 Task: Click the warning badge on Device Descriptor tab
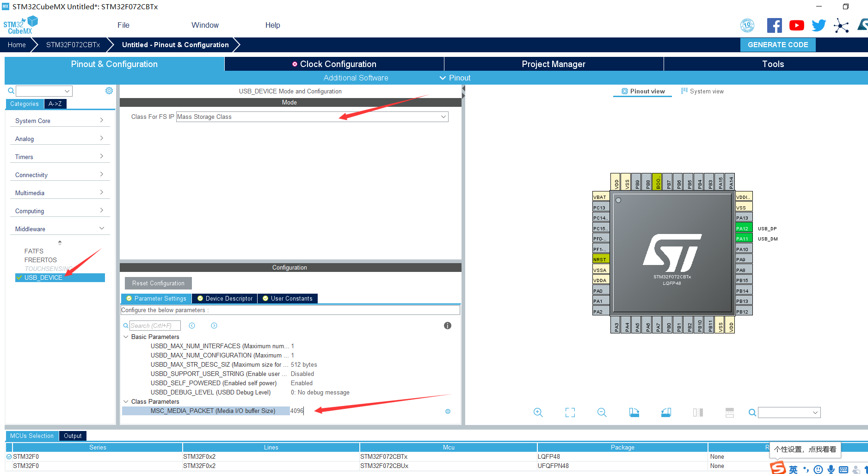click(199, 298)
